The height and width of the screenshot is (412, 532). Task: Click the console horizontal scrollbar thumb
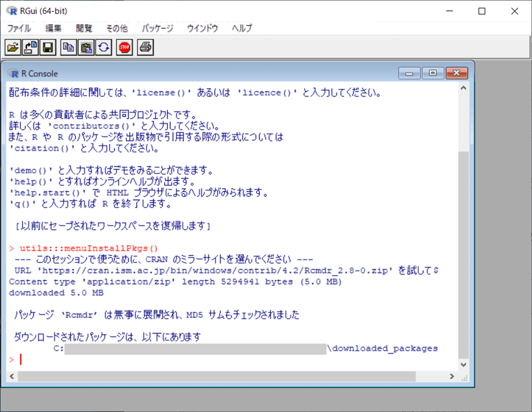[x=217, y=377]
